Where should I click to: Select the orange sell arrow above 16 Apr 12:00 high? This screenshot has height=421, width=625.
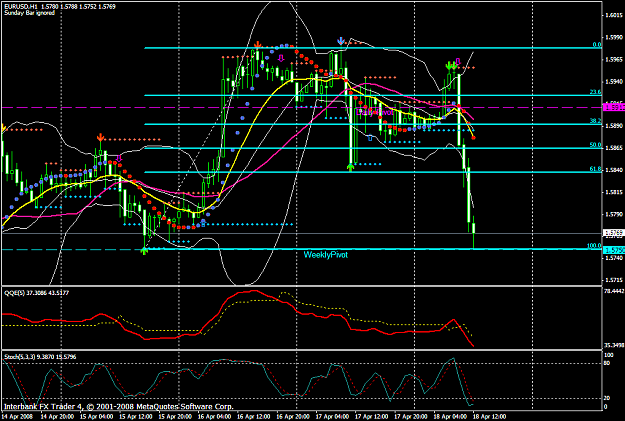click(258, 45)
